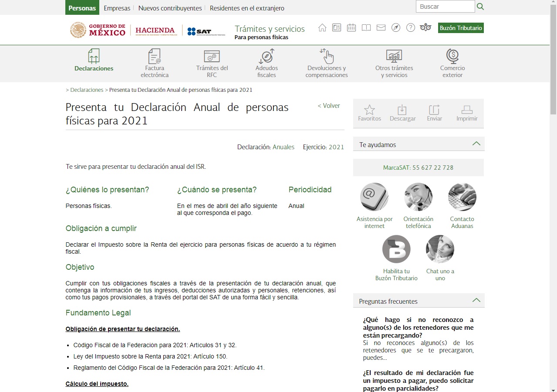
Task: Click the home icon in header
Action: 322,27
